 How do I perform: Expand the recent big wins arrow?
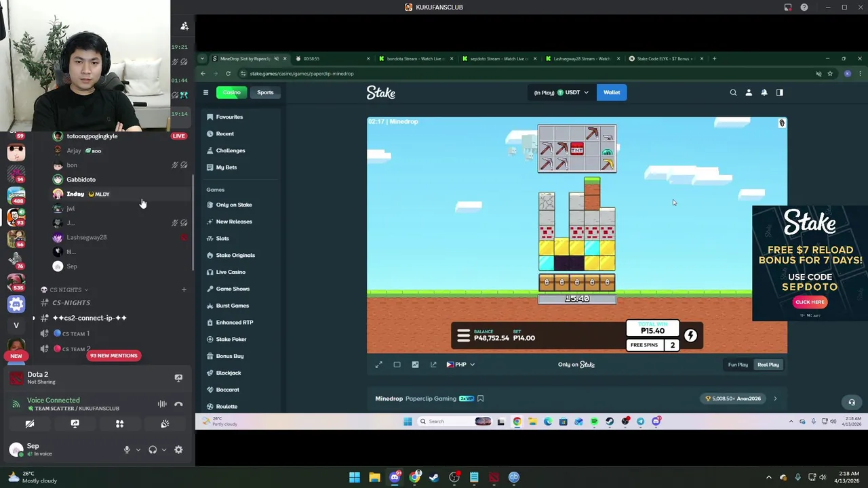(x=775, y=399)
